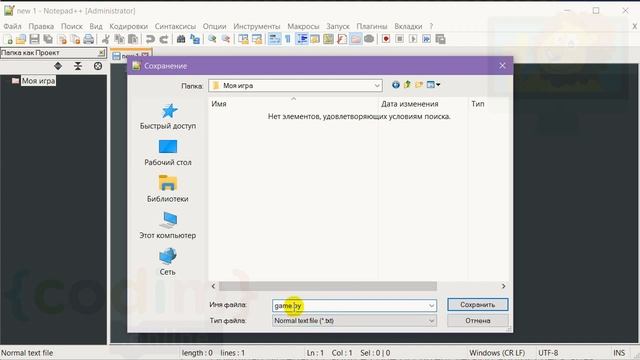Viewport: 640px width, 360px height.
Task: Open the Кодировки menu
Action: click(129, 26)
